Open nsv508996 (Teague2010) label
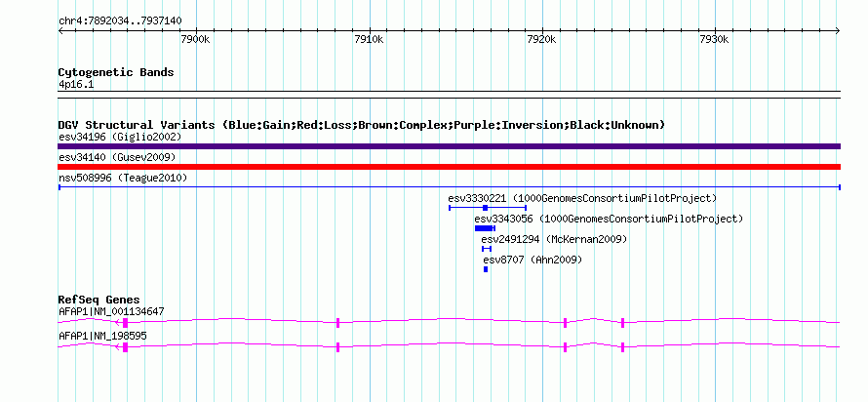The image size is (868, 402). pos(123,178)
